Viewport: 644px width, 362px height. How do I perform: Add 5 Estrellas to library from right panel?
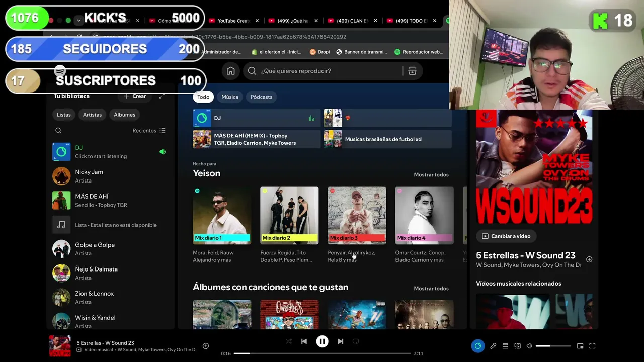(589, 259)
